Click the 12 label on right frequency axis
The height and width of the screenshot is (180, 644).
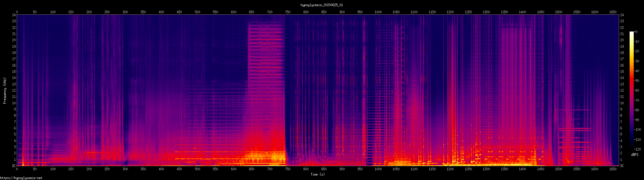622,90
